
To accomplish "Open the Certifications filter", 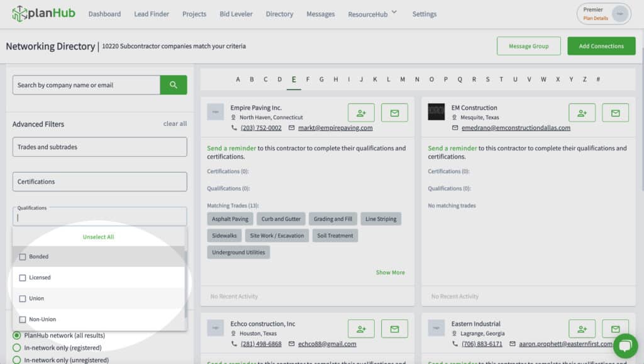I will [x=99, y=181].
